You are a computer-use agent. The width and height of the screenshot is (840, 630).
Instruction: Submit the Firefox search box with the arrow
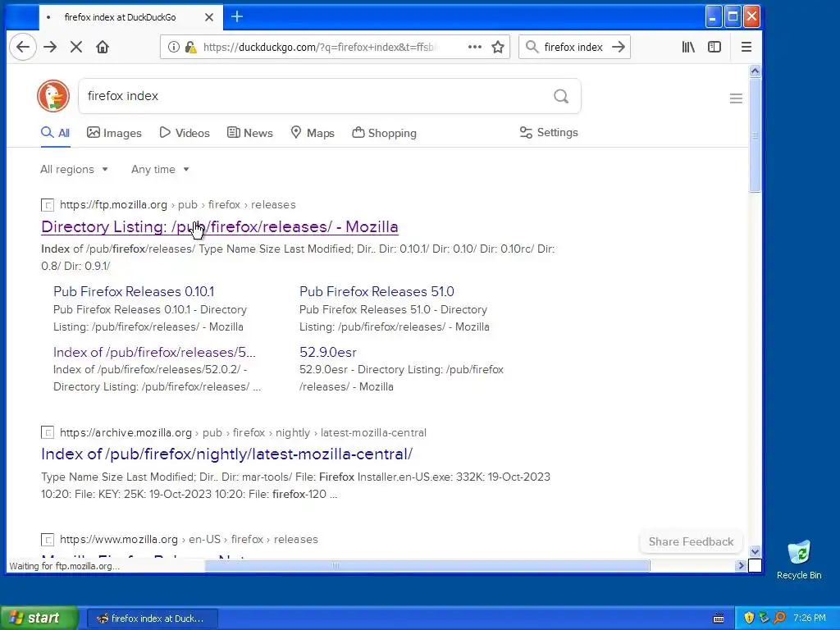pos(619,47)
